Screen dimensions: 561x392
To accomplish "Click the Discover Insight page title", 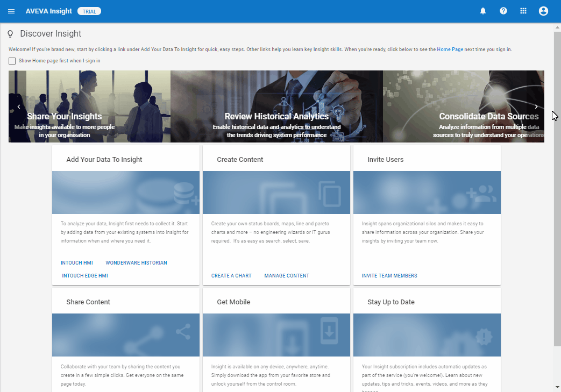I will [x=51, y=34].
